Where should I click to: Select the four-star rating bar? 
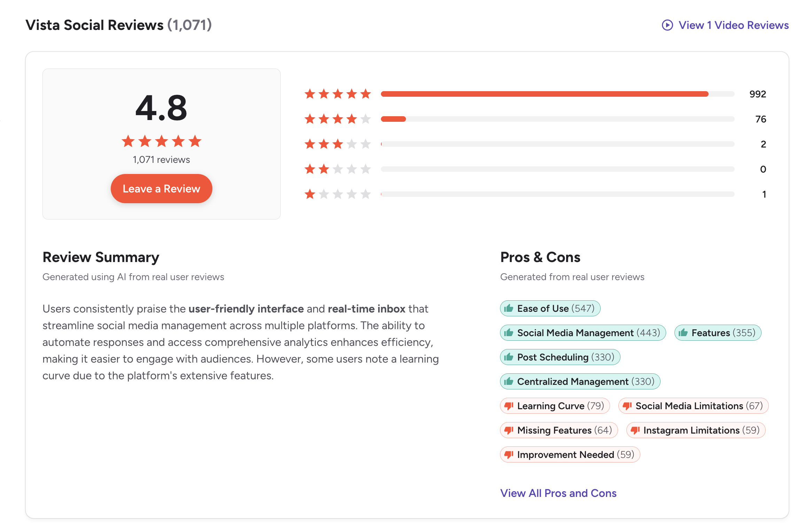click(557, 119)
